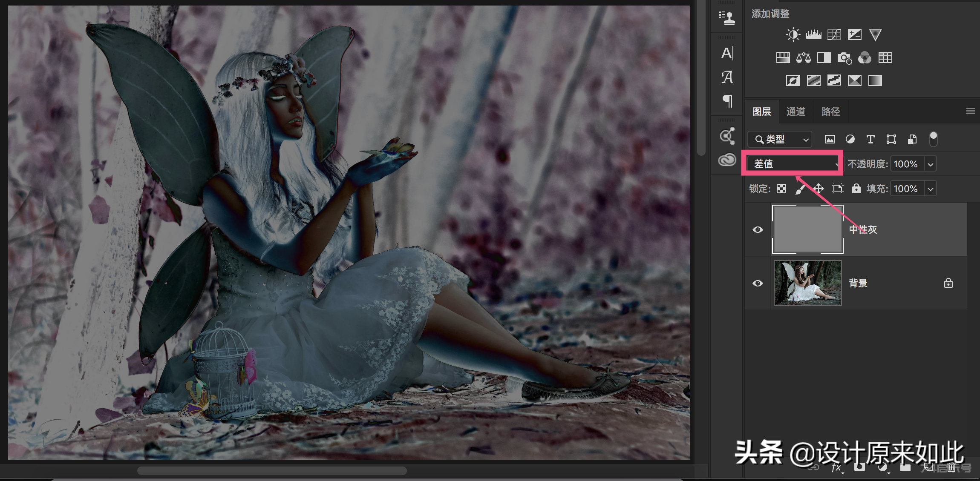This screenshot has height=481, width=980.
Task: Filter layers by pixel layers
Action: [830, 139]
